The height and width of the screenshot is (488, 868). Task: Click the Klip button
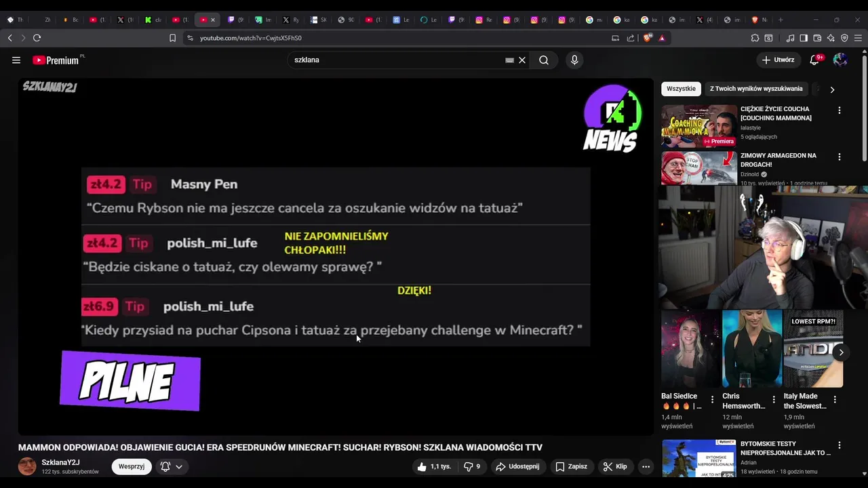pyautogui.click(x=615, y=466)
